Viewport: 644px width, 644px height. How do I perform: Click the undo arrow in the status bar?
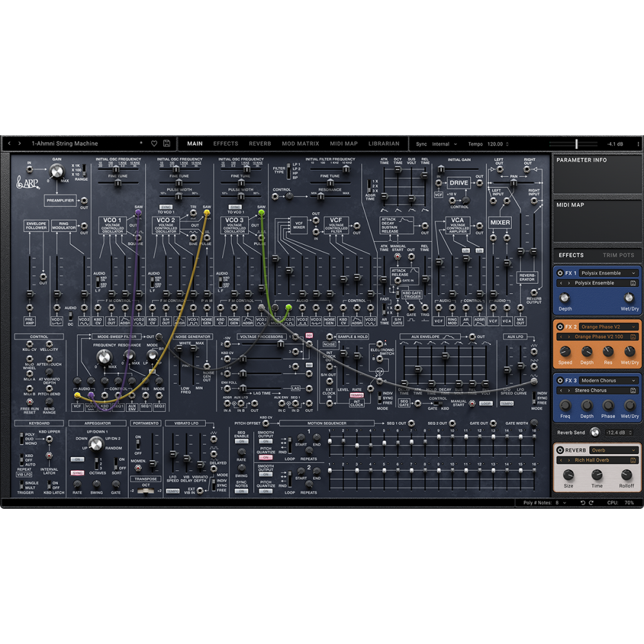(x=583, y=502)
